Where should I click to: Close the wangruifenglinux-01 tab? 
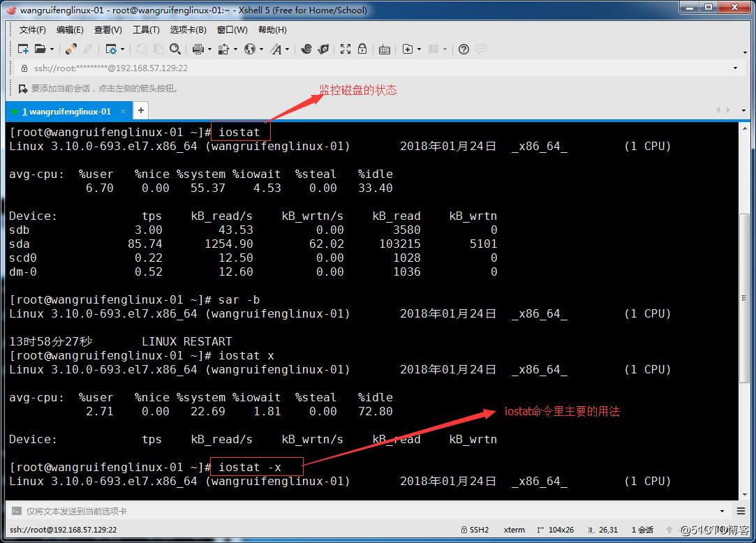pos(123,112)
